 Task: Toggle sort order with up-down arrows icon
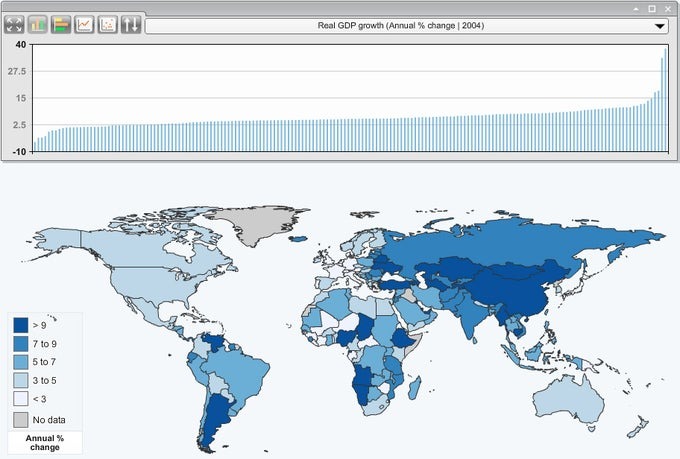coord(131,25)
